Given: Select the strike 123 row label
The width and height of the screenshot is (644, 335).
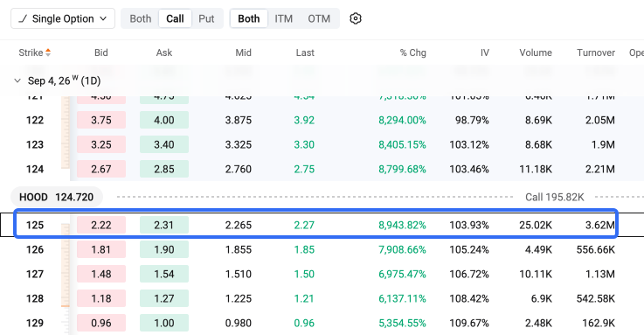Looking at the screenshot, I should (35, 144).
